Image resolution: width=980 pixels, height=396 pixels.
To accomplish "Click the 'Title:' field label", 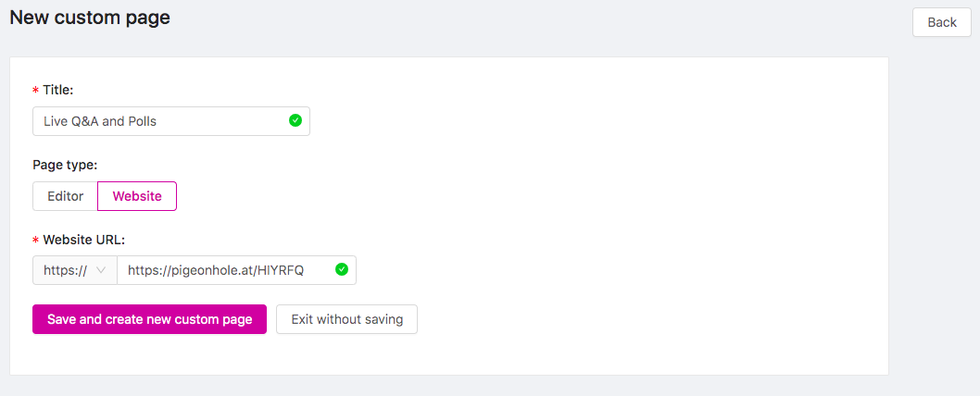I will [x=58, y=91].
